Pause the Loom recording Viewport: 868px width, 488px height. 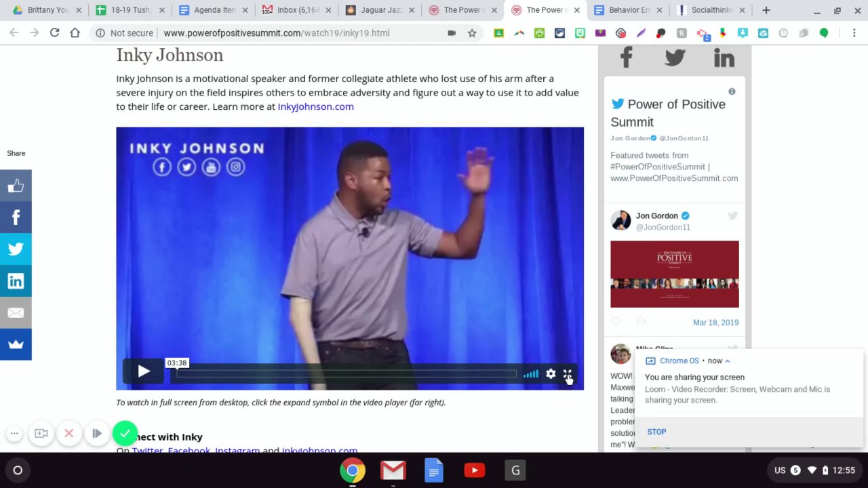point(96,433)
